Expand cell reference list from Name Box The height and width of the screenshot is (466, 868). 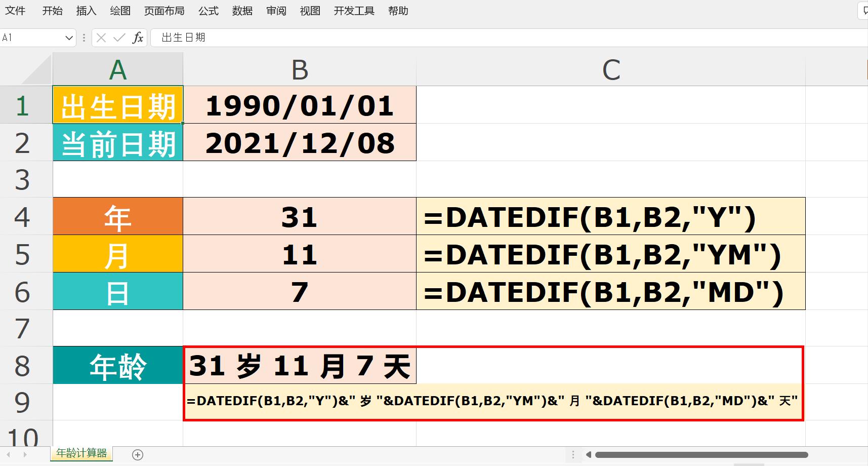pyautogui.click(x=70, y=37)
